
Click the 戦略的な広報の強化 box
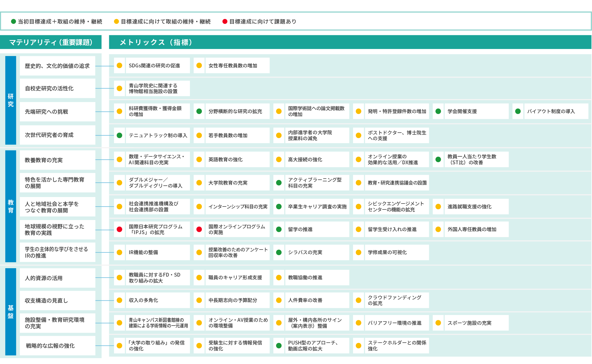click(x=57, y=346)
